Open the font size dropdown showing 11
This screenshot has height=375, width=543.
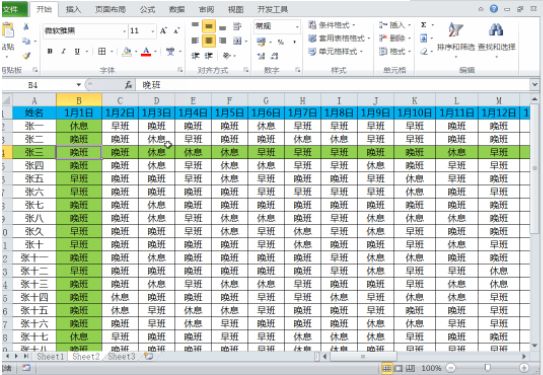pos(153,31)
